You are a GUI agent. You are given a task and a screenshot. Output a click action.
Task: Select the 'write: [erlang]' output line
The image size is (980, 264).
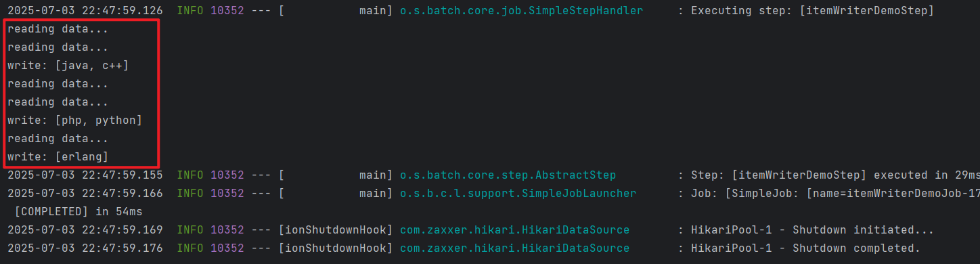[58, 156]
